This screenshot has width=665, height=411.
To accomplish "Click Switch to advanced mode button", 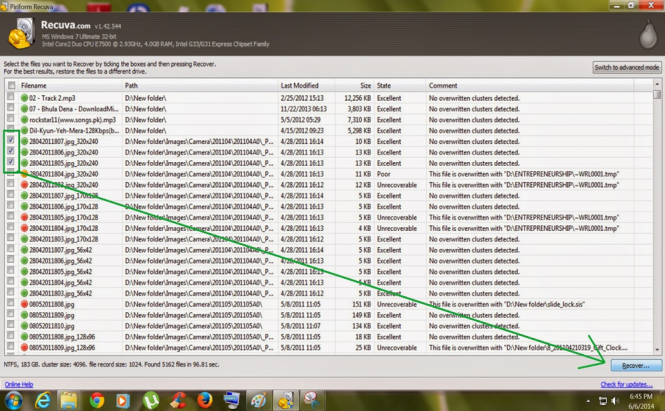I will [626, 67].
